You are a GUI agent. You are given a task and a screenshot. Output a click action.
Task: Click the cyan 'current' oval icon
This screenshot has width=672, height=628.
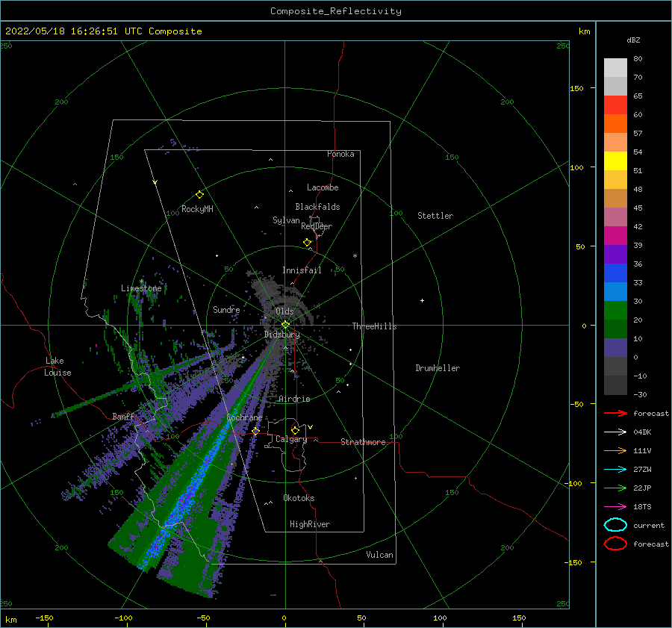point(615,525)
